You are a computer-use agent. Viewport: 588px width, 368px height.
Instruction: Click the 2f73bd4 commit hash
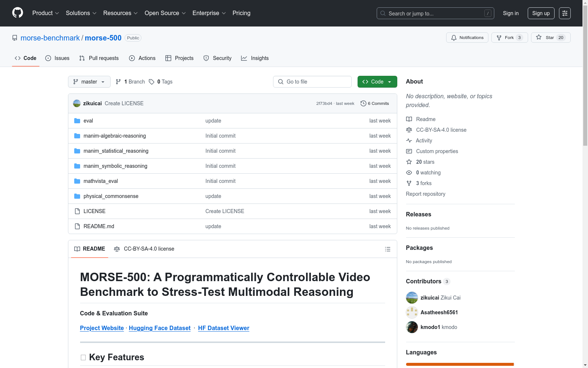[x=324, y=103]
